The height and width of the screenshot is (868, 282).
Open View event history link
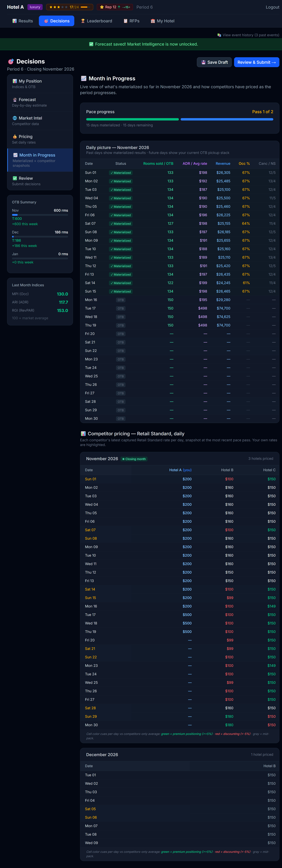pyautogui.click(x=248, y=35)
